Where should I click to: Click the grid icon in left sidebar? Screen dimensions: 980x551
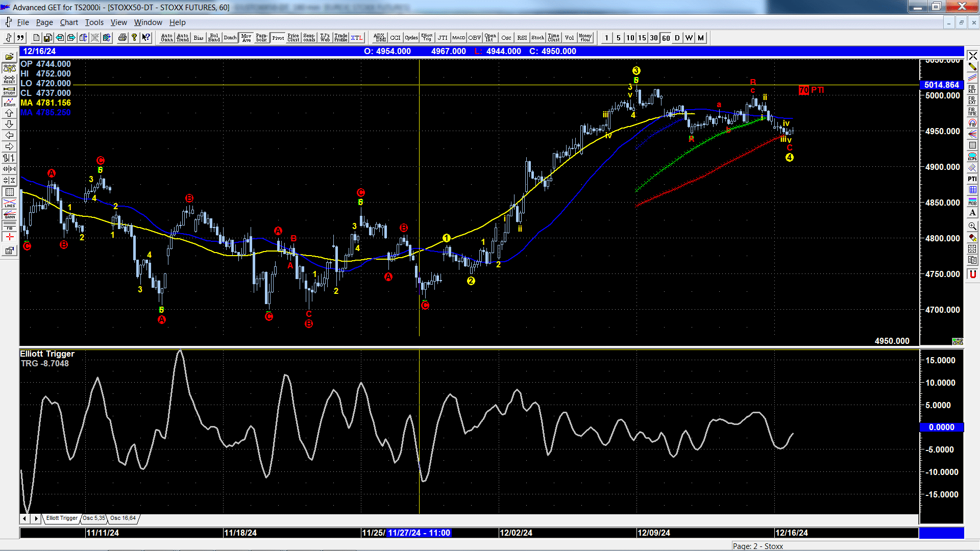[9, 192]
